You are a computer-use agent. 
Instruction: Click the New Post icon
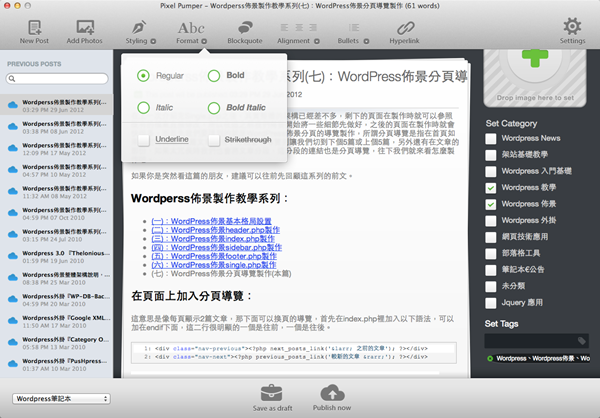34,28
